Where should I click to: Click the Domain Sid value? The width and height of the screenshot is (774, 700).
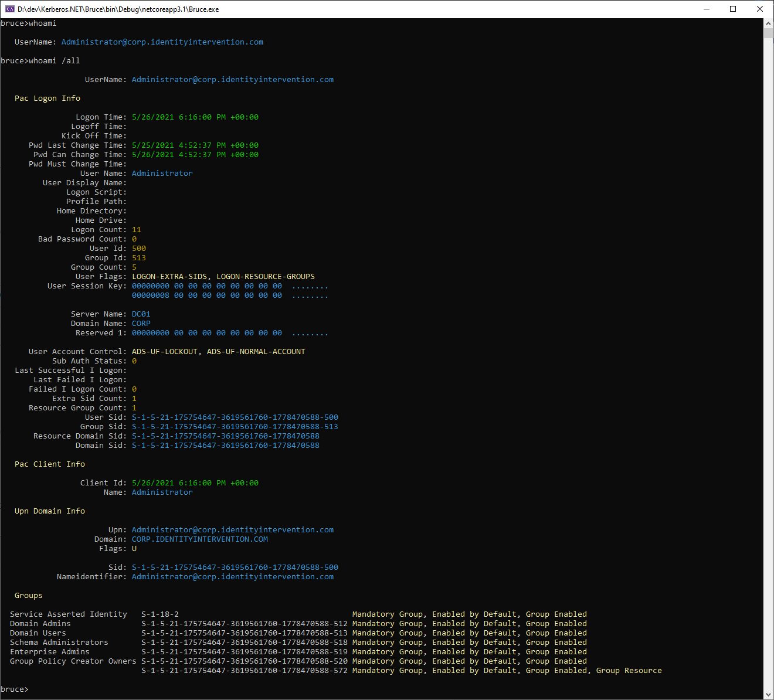pyautogui.click(x=226, y=446)
